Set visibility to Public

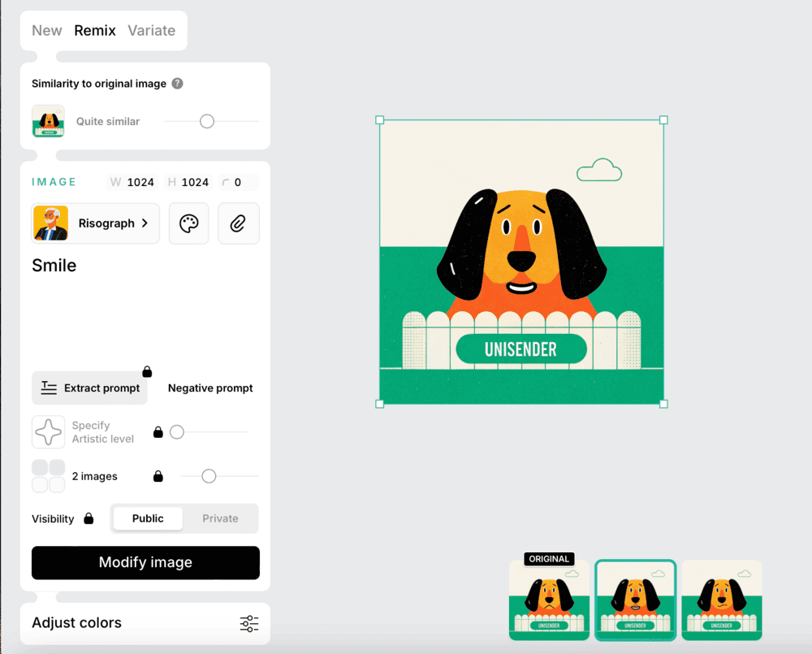click(x=148, y=518)
